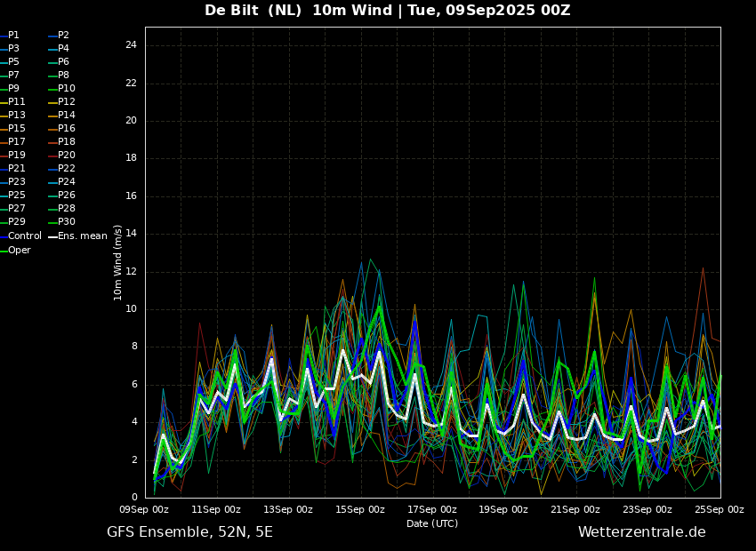The height and width of the screenshot is (551, 756).
Task: Click the Control legend entry
Action: pyautogui.click(x=20, y=236)
